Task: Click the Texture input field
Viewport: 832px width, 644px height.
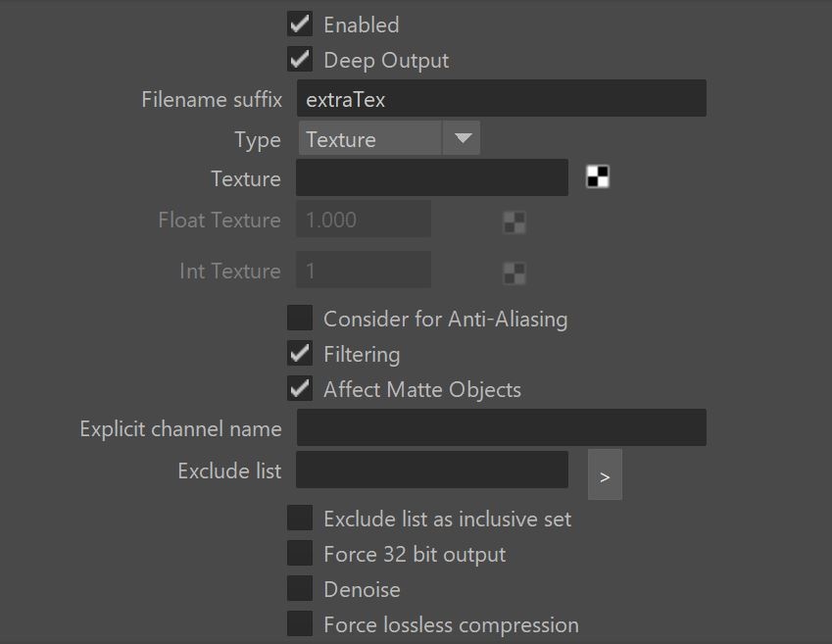Action: pyautogui.click(x=432, y=177)
